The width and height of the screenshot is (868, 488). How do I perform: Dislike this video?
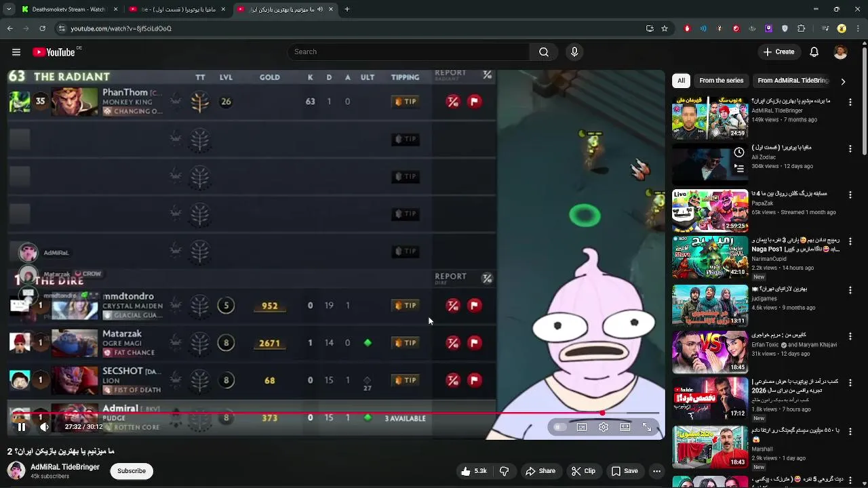[504, 471]
